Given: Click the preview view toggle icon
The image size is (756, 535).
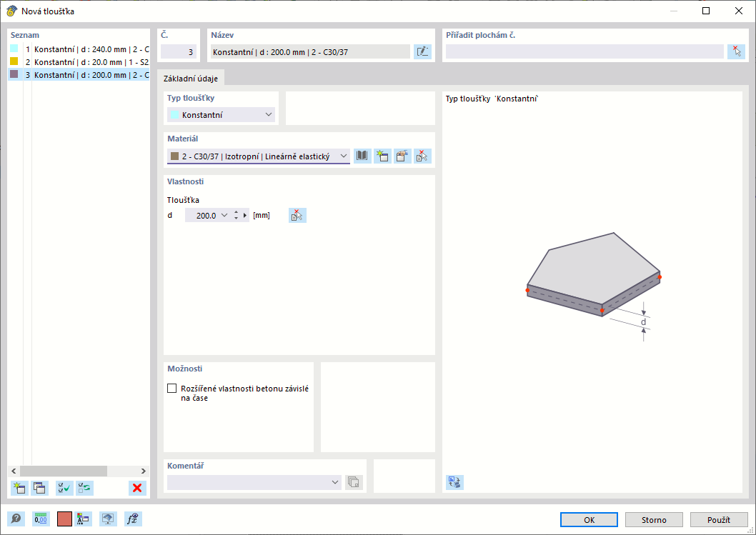Looking at the screenshot, I should coord(454,482).
